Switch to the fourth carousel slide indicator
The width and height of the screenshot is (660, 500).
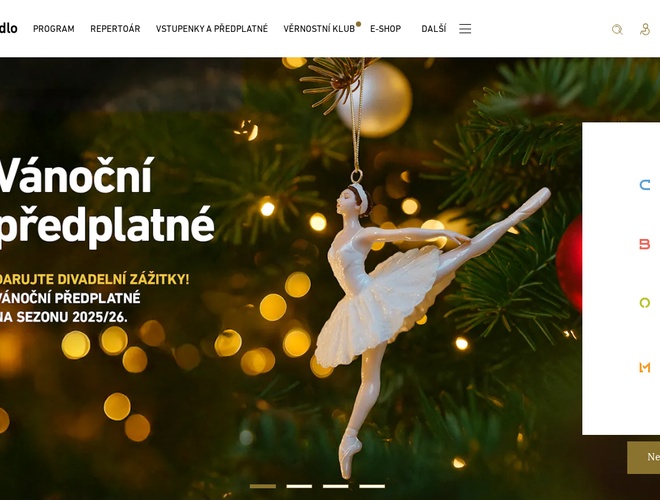(372, 486)
